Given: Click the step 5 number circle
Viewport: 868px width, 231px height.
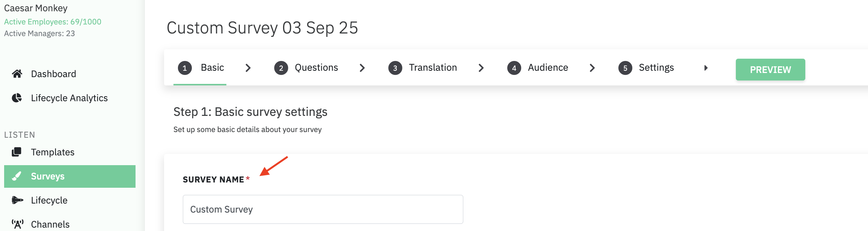Looking at the screenshot, I should pos(625,68).
